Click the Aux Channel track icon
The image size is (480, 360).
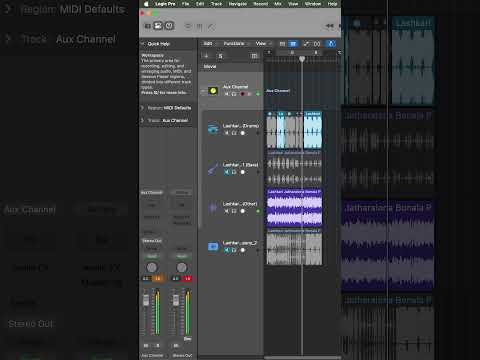click(x=213, y=91)
